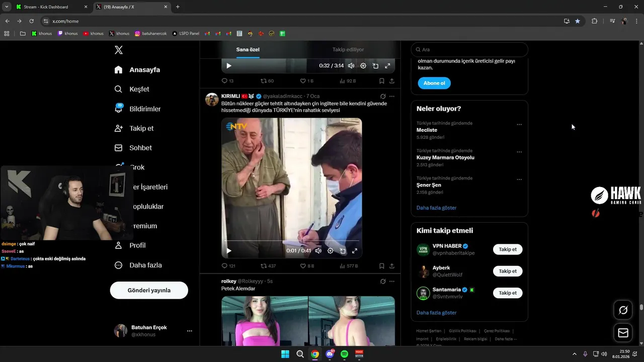Screen dimensions: 644x362
Task: Open Daha fazla menu in sidebar
Action: click(x=138, y=265)
